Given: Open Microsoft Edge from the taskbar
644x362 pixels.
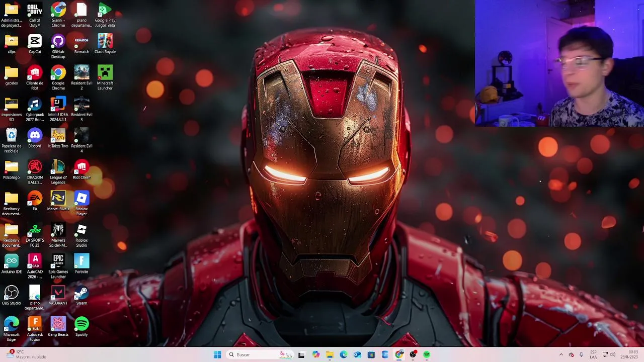Looking at the screenshot, I should (344, 354).
